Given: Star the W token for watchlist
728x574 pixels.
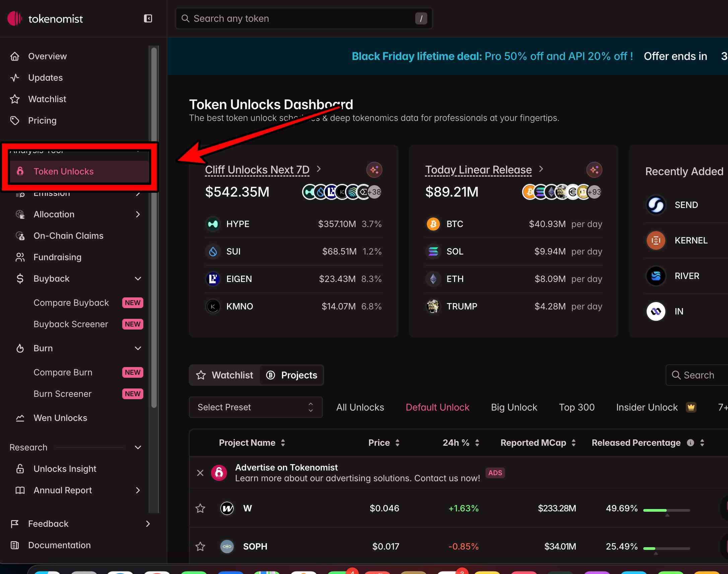Looking at the screenshot, I should click(x=200, y=508).
